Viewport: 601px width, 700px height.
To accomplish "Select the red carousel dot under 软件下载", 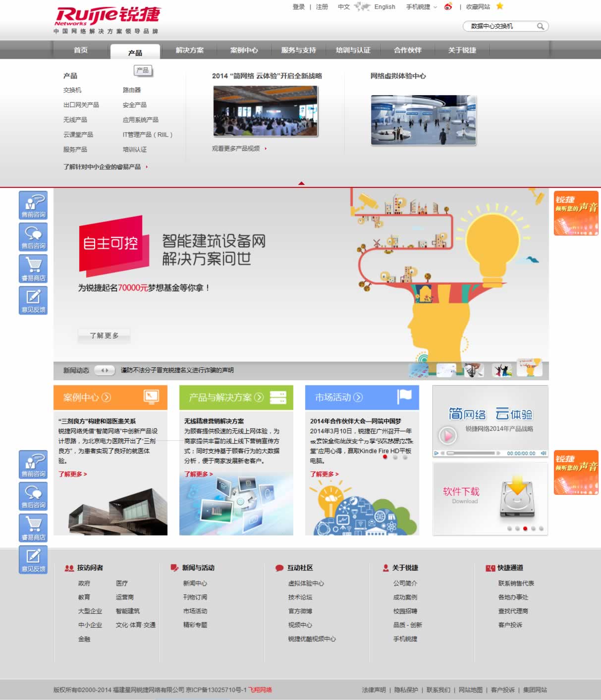I will 525,528.
